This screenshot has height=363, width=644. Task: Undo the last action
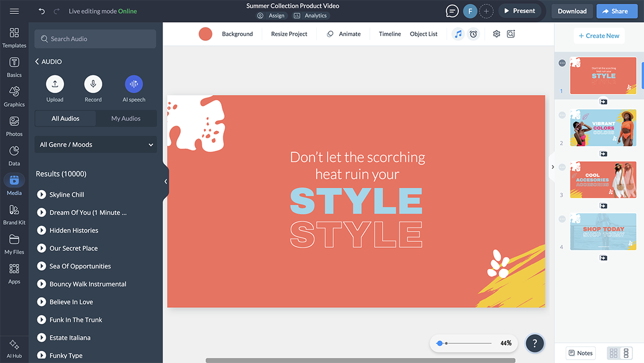tap(42, 11)
